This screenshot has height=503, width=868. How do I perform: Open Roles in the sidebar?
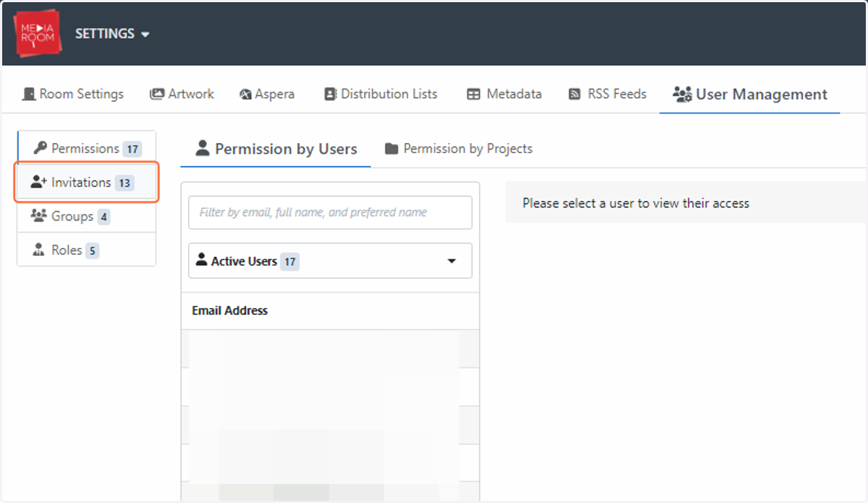click(86, 250)
